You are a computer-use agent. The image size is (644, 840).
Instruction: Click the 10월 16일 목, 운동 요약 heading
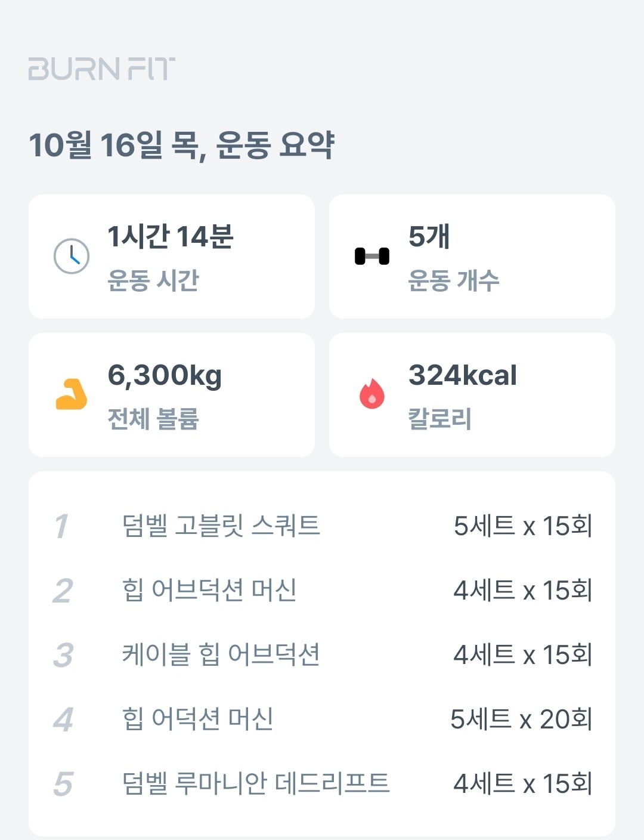[182, 145]
